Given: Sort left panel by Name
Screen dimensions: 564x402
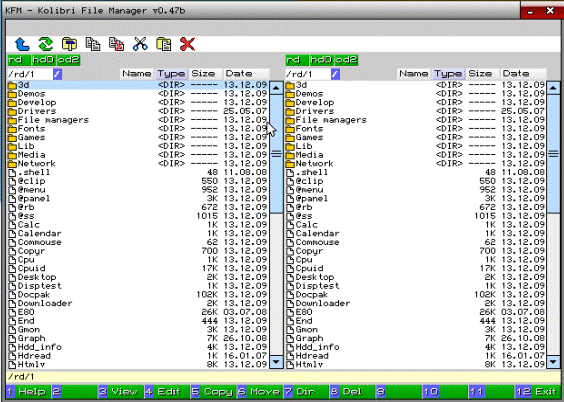Looking at the screenshot, I should pos(137,74).
